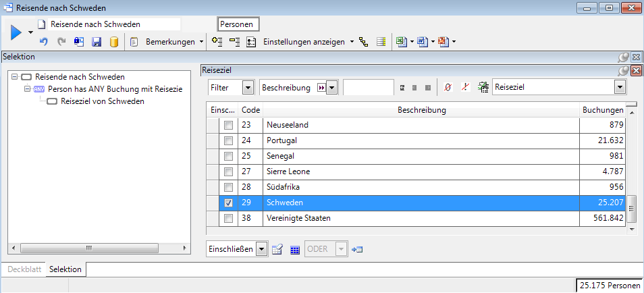The image size is (644, 293).
Task: Open the Filter dropdown
Action: coord(248,88)
